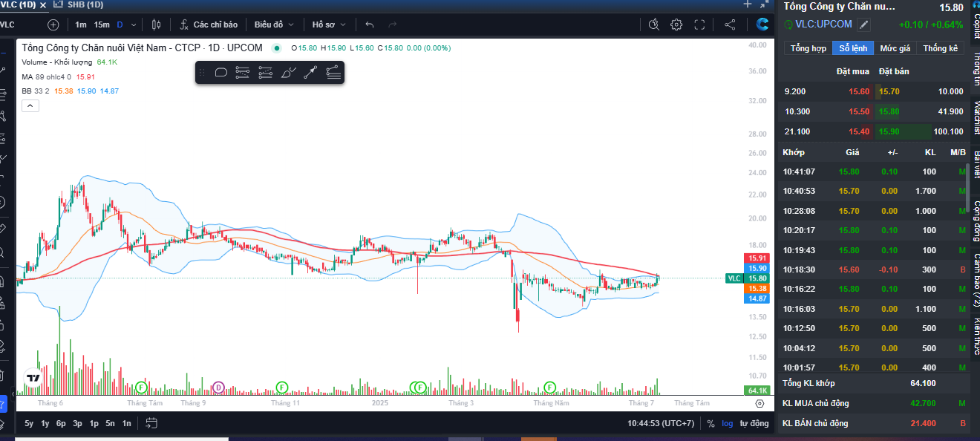Open the timezone menu 10:44:53 (UTC+7)
The height and width of the screenshot is (441, 980).
pyautogui.click(x=660, y=423)
